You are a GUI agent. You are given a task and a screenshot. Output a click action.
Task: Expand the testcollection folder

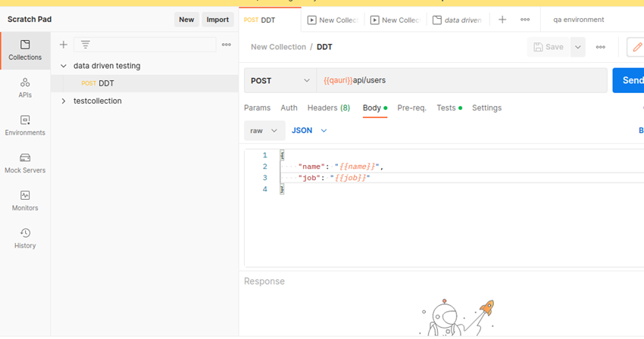(x=63, y=101)
